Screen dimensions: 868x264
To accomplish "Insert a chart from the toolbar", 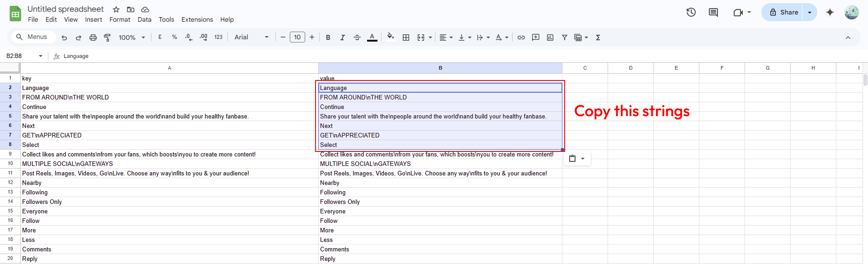I will (550, 38).
